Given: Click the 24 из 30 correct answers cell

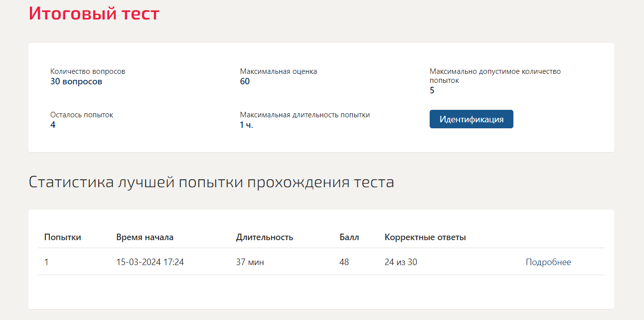Looking at the screenshot, I should click(x=401, y=262).
